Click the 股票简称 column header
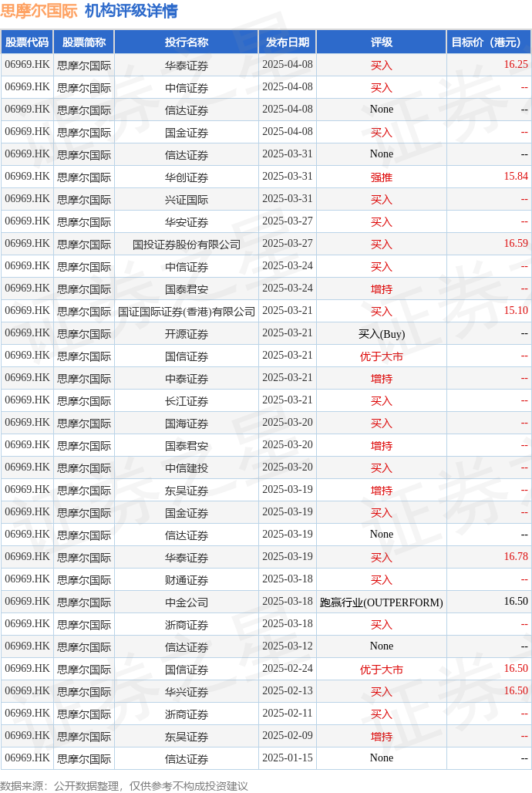Screen dimensions: 532x793 click(x=84, y=42)
